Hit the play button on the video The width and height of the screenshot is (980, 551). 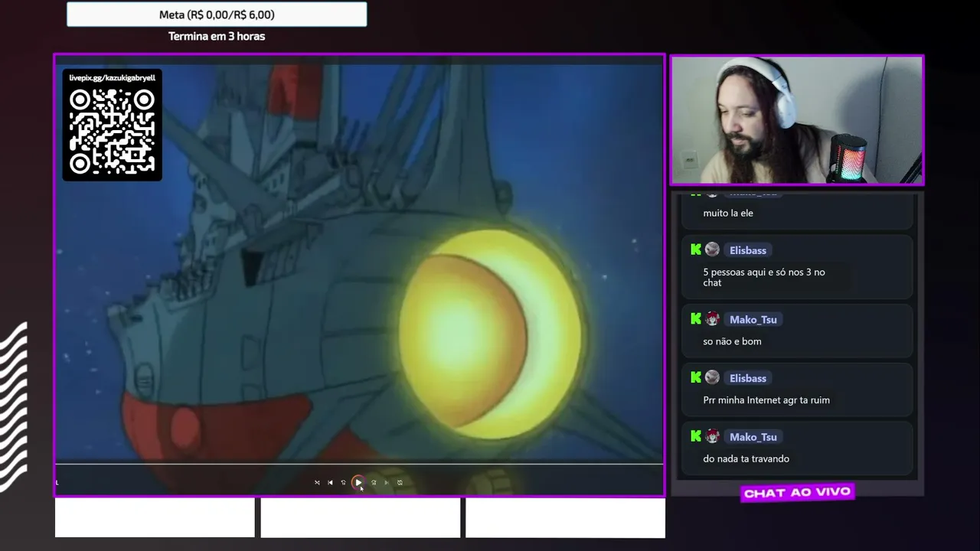358,482
